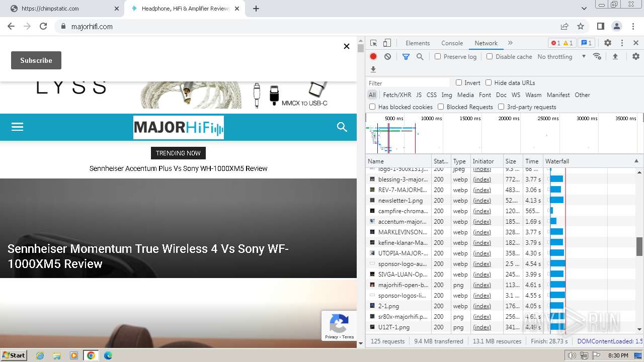Open a new browser tab

click(x=256, y=9)
